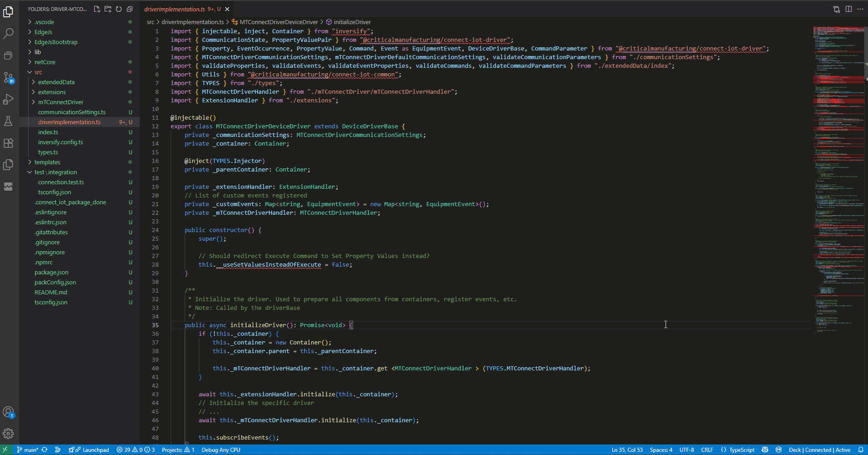
Task: Open the Manage gear menu
Action: point(8,434)
